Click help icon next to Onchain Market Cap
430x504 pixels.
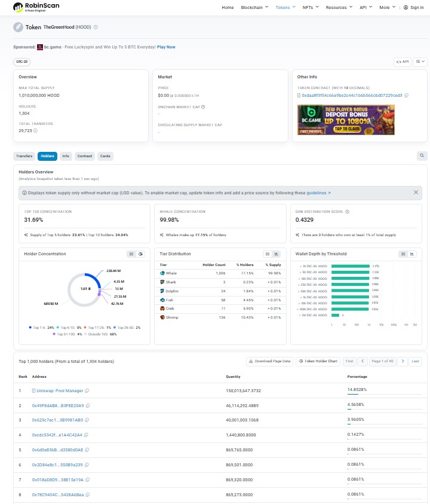coord(203,107)
